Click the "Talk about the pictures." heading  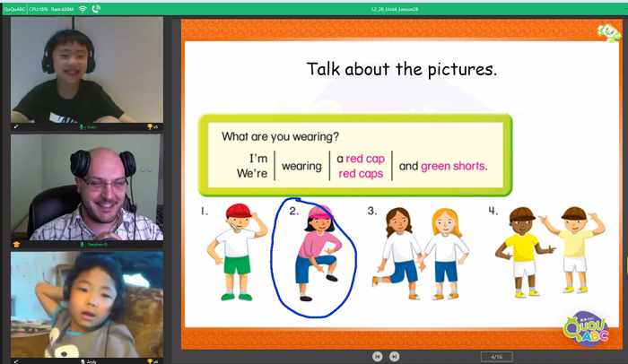tap(402, 69)
